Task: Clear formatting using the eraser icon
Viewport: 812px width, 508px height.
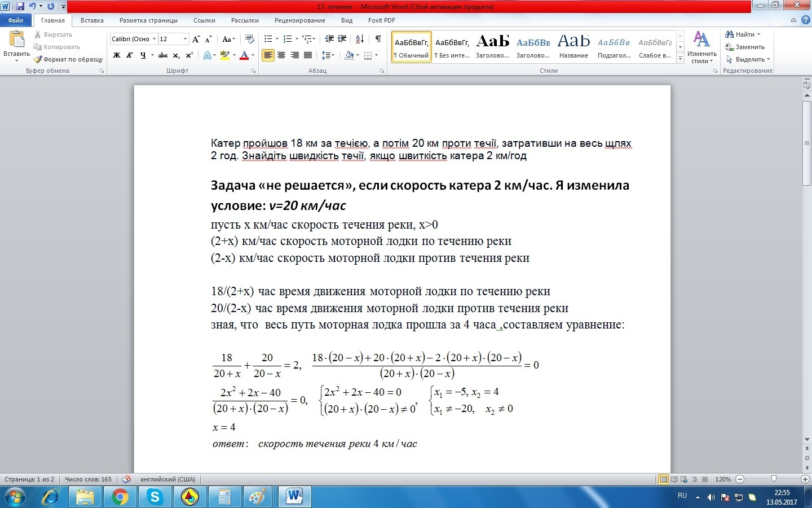Action: pos(250,39)
